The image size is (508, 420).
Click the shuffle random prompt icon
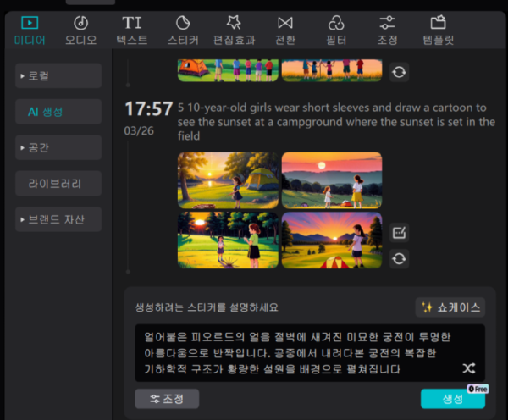coord(468,367)
